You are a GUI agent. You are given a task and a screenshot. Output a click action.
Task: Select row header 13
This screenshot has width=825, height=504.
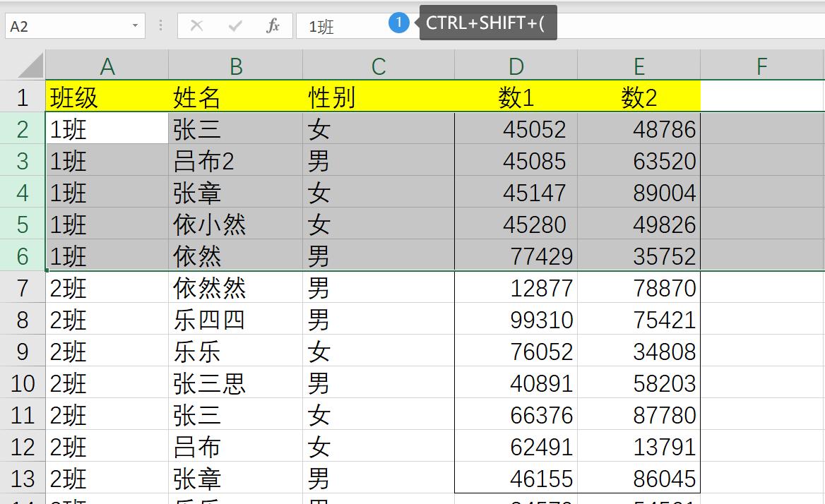tap(23, 479)
